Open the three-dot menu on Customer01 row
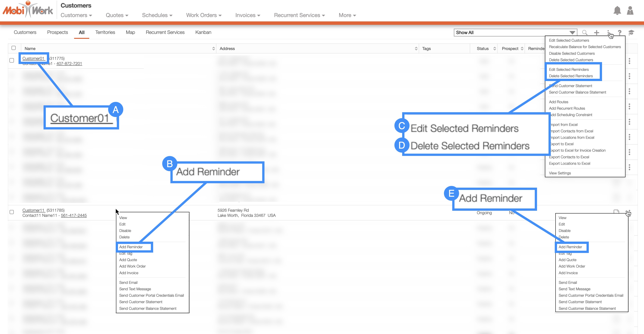 coord(629,61)
